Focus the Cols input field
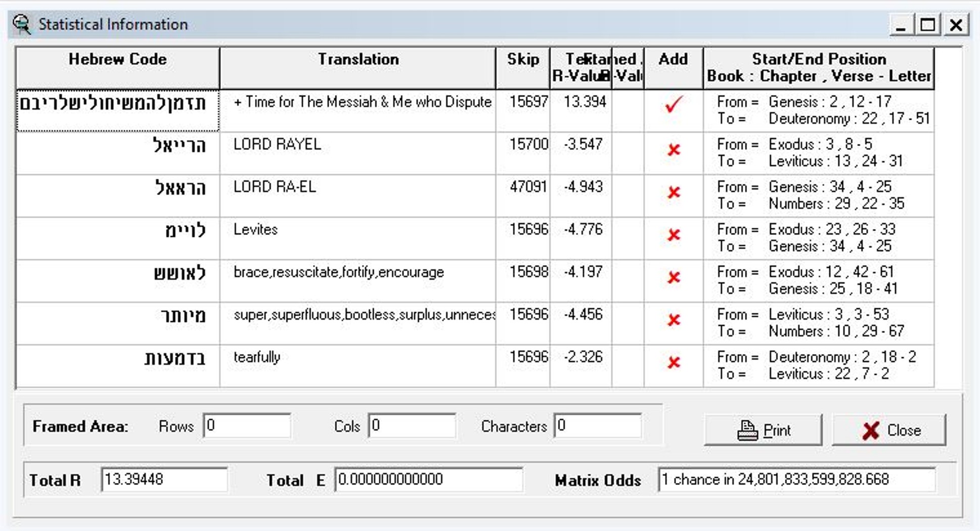Viewport: 980px width, 531px height. click(412, 425)
